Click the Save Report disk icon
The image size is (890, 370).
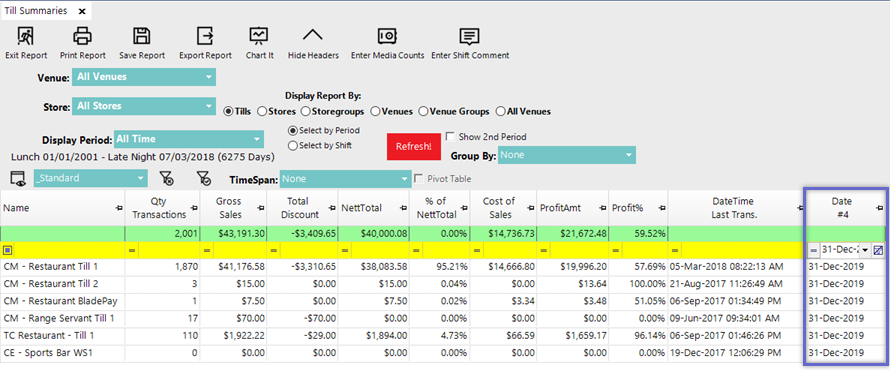click(141, 36)
